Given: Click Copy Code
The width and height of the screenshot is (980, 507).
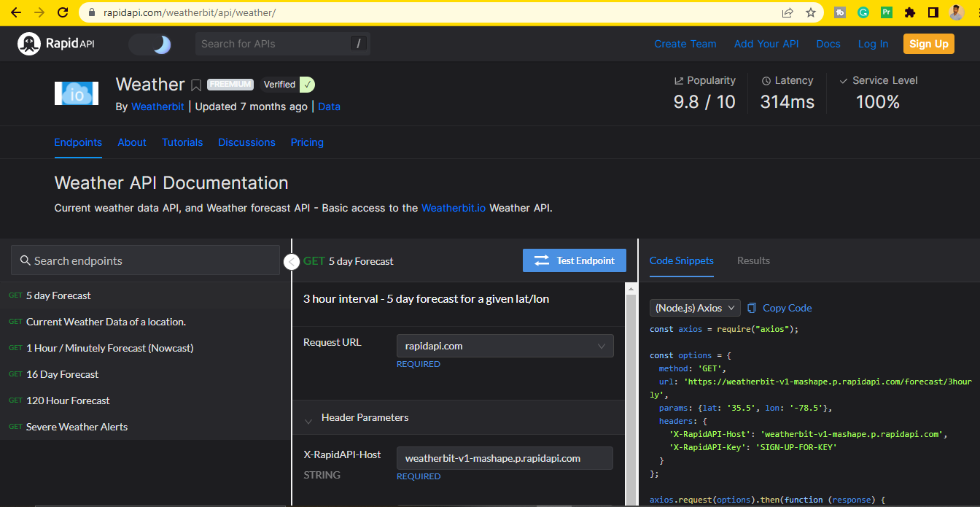Looking at the screenshot, I should [x=779, y=308].
